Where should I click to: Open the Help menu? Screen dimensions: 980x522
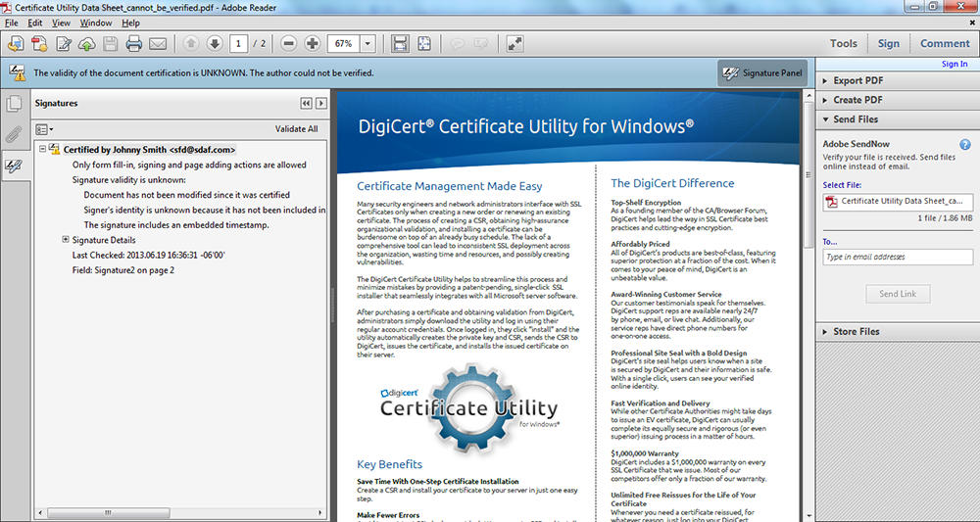130,24
